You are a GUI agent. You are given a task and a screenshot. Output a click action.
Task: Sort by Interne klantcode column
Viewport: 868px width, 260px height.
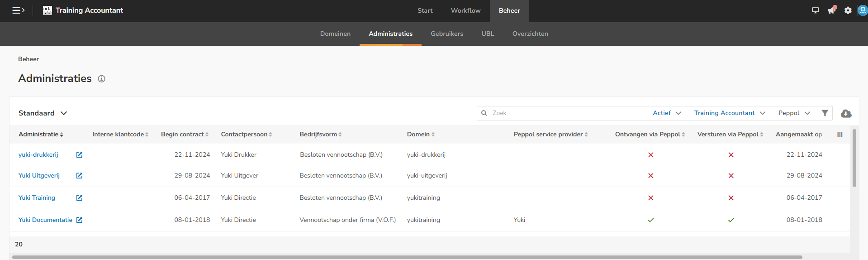[120, 135]
